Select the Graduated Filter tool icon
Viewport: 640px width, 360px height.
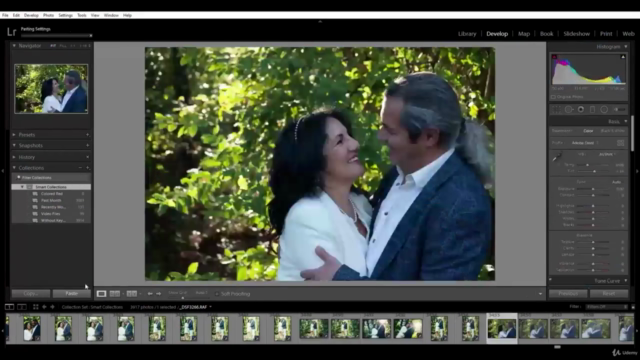point(592,109)
